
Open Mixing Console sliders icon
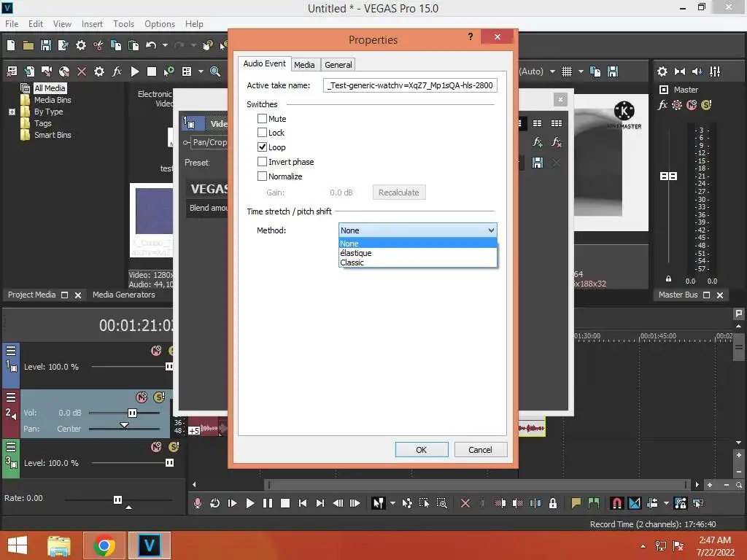click(x=715, y=71)
